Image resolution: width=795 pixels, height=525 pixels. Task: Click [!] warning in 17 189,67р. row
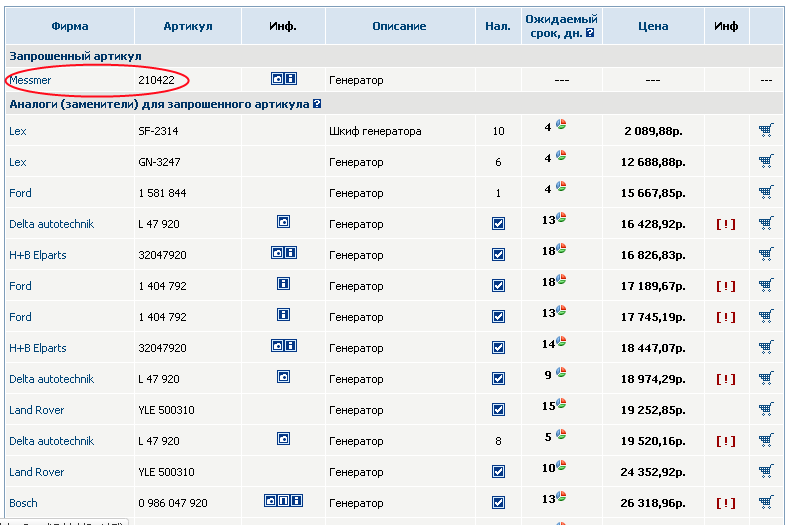(726, 286)
